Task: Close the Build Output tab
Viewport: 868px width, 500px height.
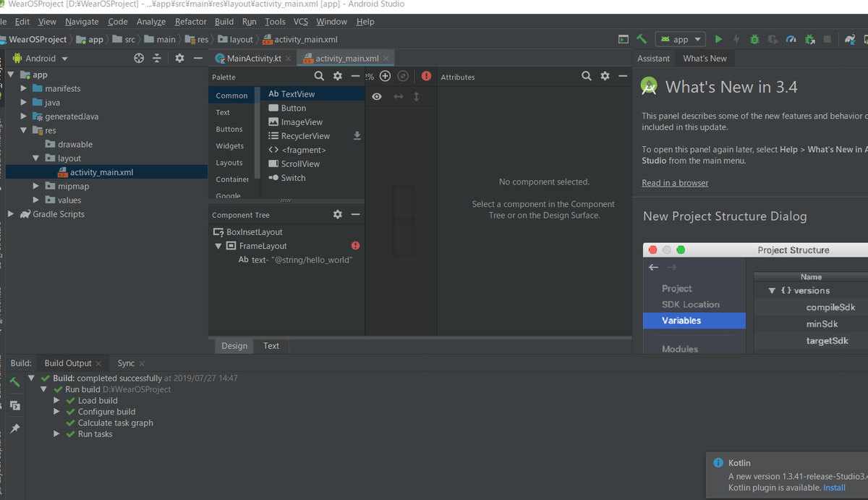Action: pyautogui.click(x=99, y=363)
